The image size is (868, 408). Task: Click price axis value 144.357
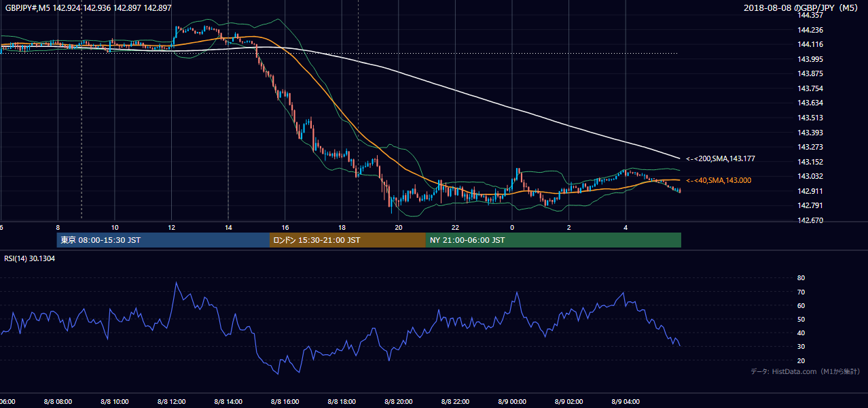pyautogui.click(x=810, y=15)
